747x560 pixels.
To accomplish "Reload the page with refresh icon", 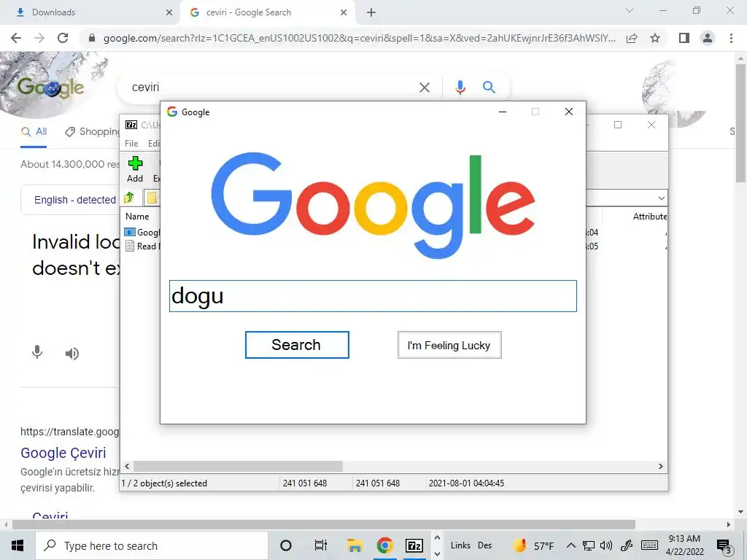I will click(63, 38).
